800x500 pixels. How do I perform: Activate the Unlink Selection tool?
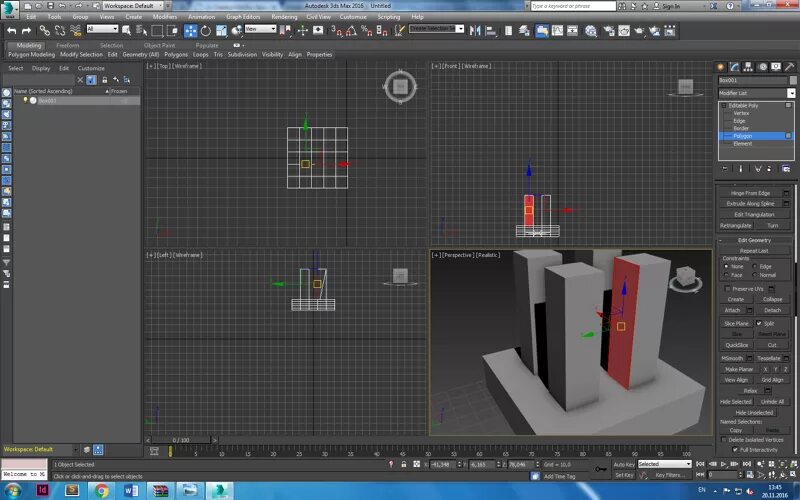(x=60, y=31)
